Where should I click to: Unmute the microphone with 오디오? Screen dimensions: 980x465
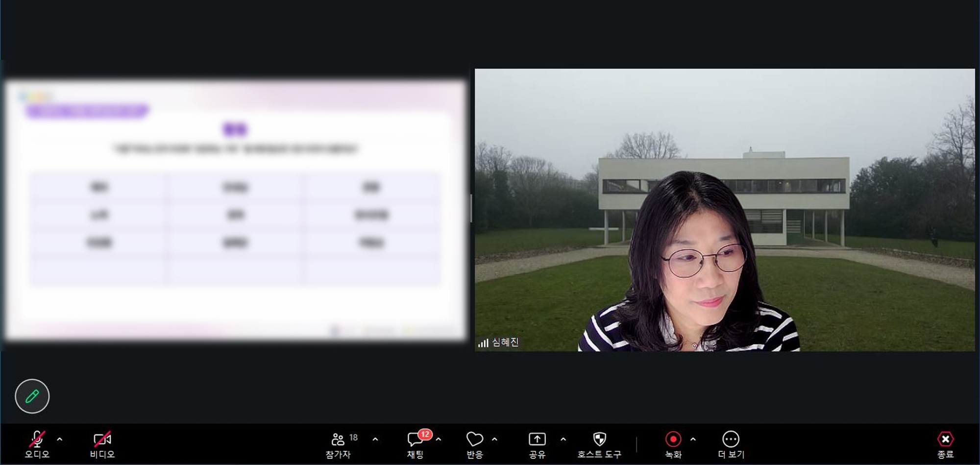tap(37, 444)
